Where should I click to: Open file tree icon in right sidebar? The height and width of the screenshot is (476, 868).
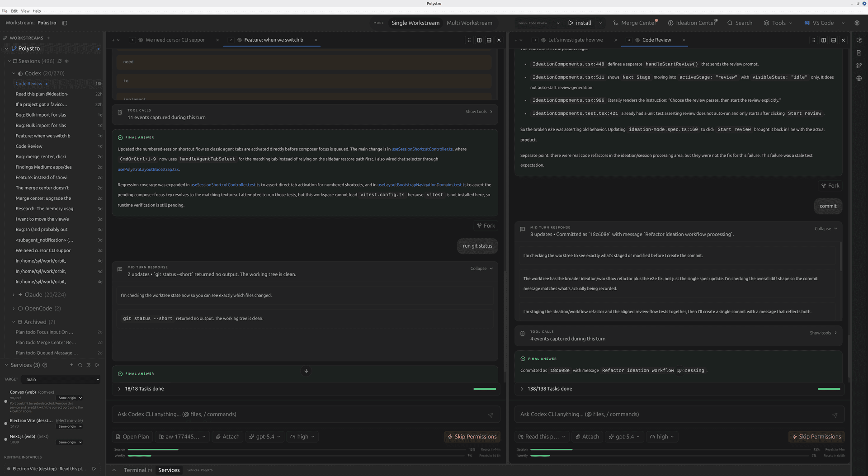[859, 40]
